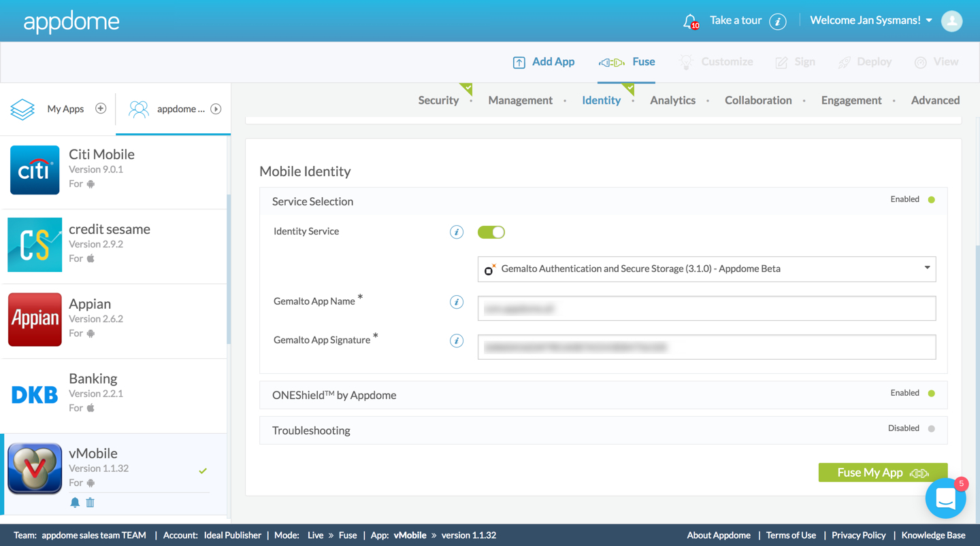This screenshot has height=546, width=980.
Task: Select the Appian app icon
Action: (x=35, y=320)
